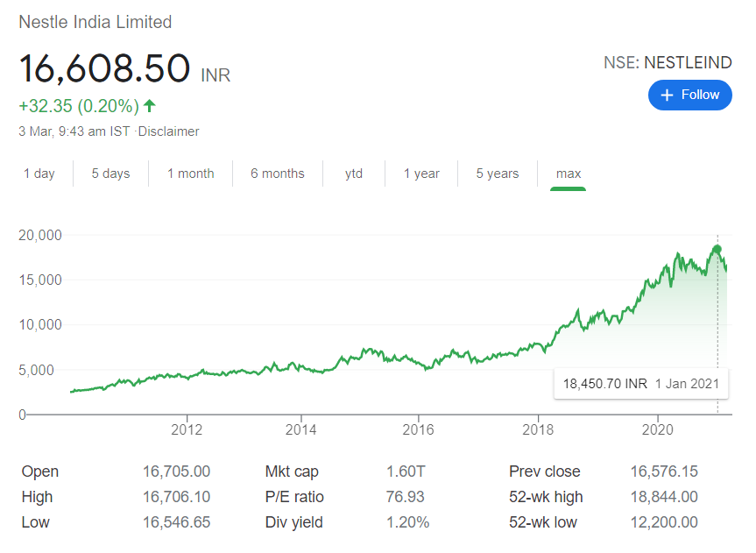Click the Follow button

[x=690, y=95]
